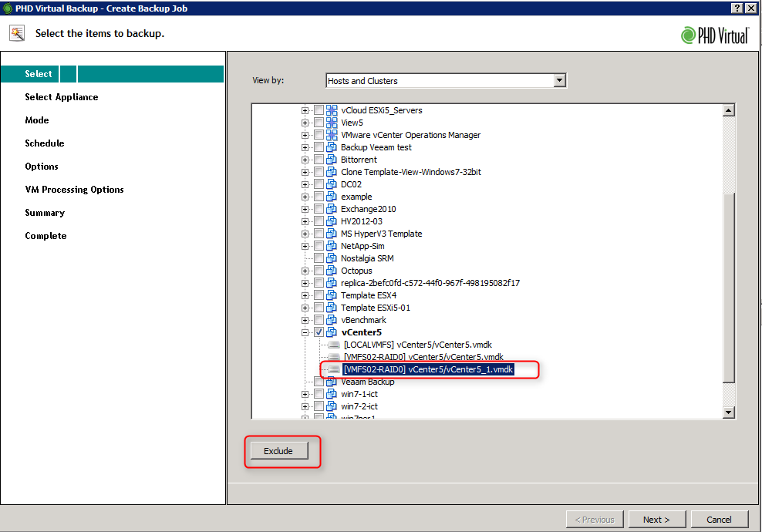Click the Cancel button

click(x=719, y=520)
